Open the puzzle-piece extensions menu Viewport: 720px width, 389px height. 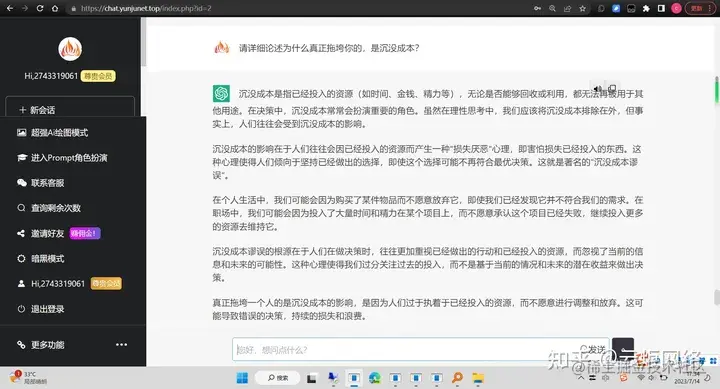point(646,8)
